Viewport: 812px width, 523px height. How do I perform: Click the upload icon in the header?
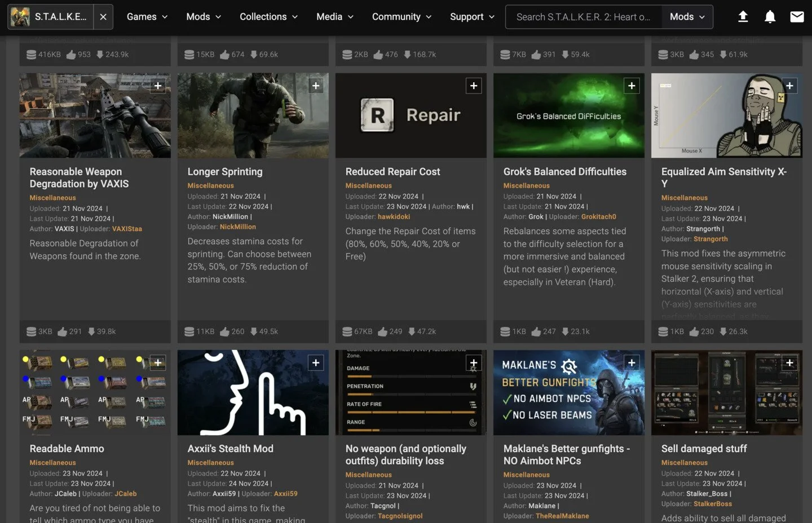(743, 17)
